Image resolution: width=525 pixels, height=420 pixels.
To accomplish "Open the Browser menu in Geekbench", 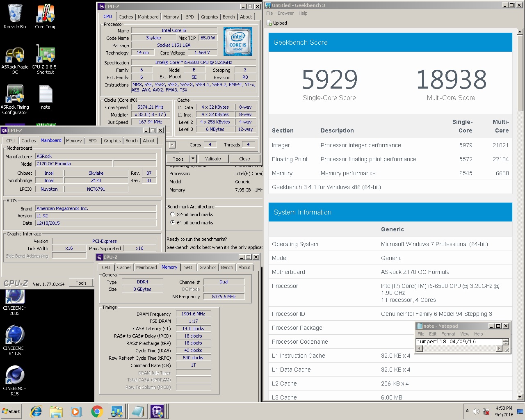I will (285, 13).
